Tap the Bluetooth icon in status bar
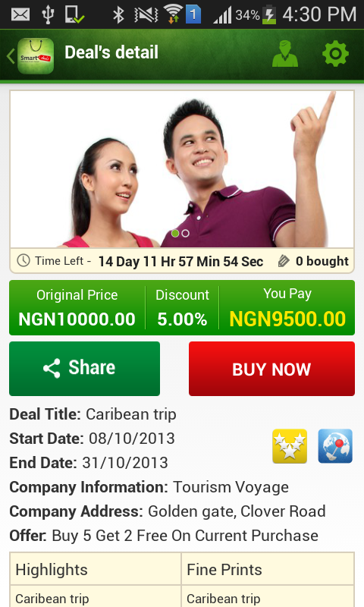The image size is (364, 607). (x=118, y=14)
